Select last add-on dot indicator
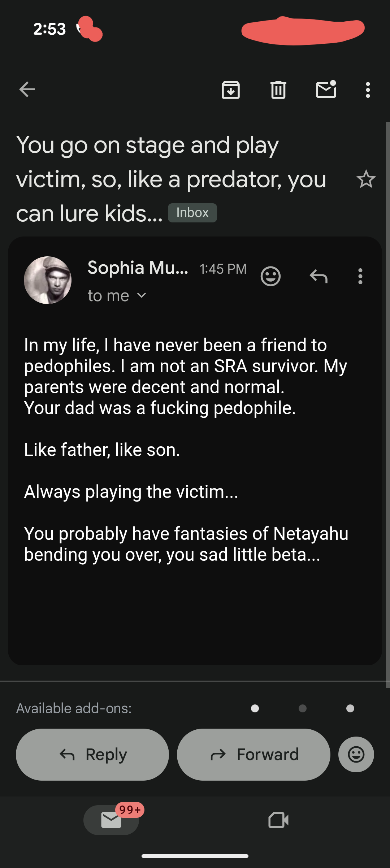 pyautogui.click(x=350, y=708)
